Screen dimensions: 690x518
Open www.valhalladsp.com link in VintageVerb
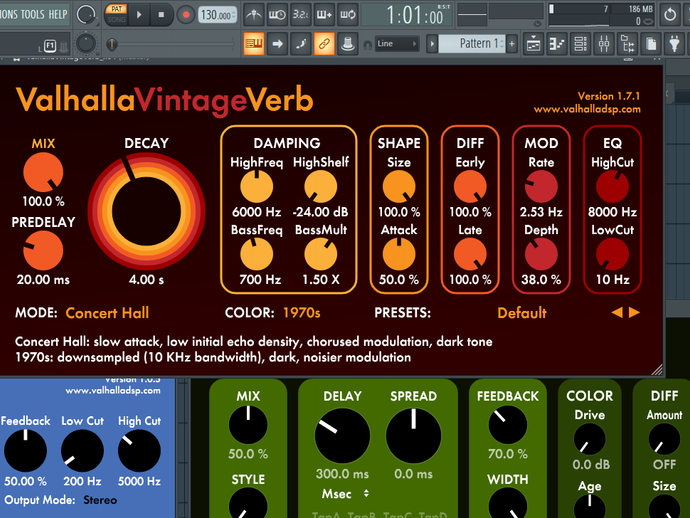587,109
